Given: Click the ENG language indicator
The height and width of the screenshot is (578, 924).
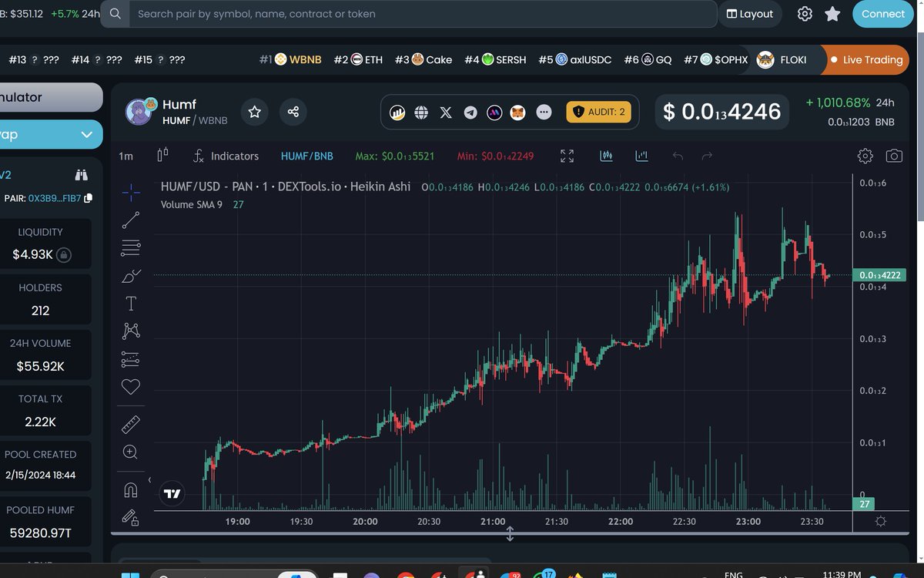Looking at the screenshot, I should click(734, 574).
